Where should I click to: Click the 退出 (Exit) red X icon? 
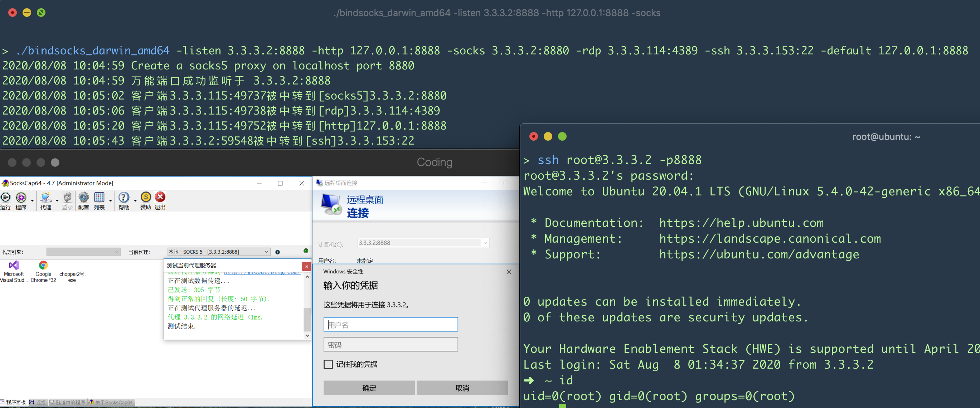pyautogui.click(x=160, y=197)
